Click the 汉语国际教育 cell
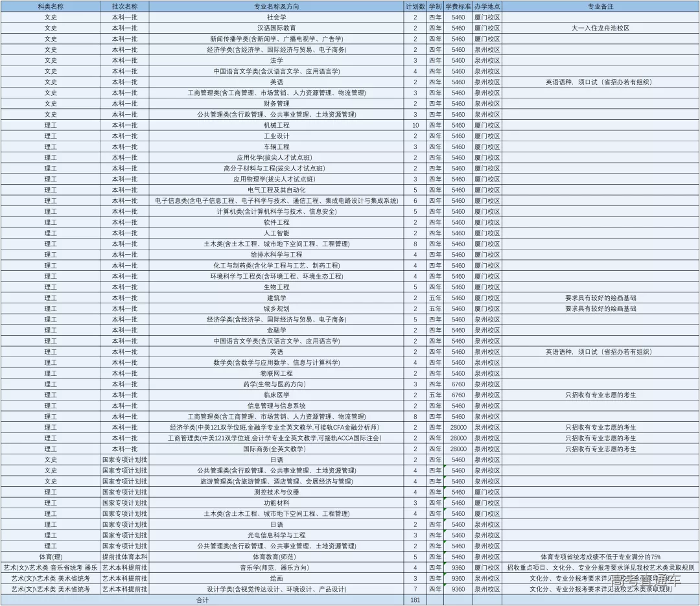700x606 pixels. click(x=276, y=28)
